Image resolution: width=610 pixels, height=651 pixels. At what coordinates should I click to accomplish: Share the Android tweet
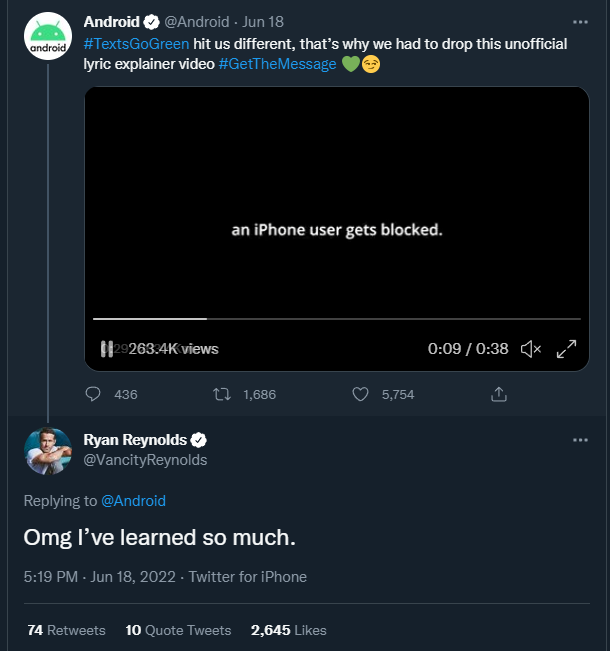pos(498,395)
